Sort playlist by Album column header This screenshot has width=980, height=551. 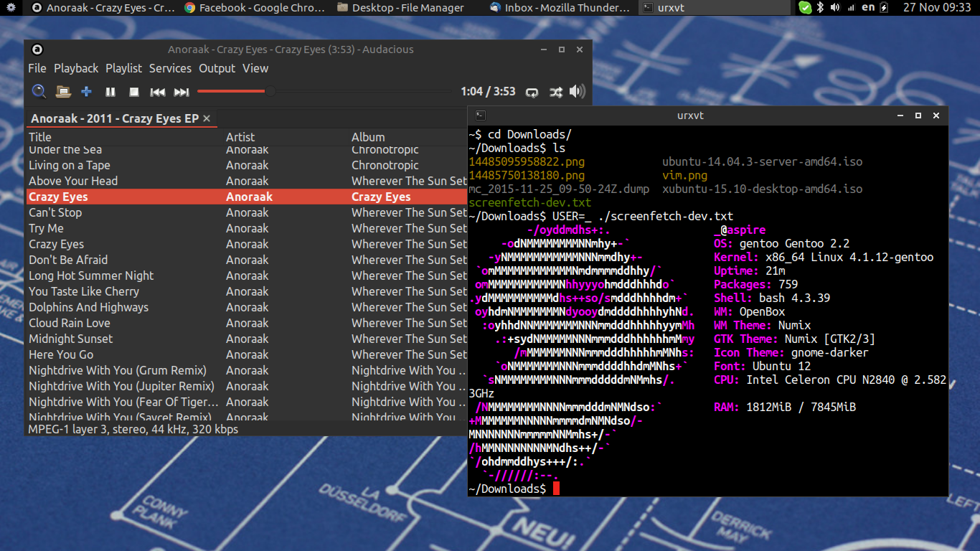[x=407, y=137]
